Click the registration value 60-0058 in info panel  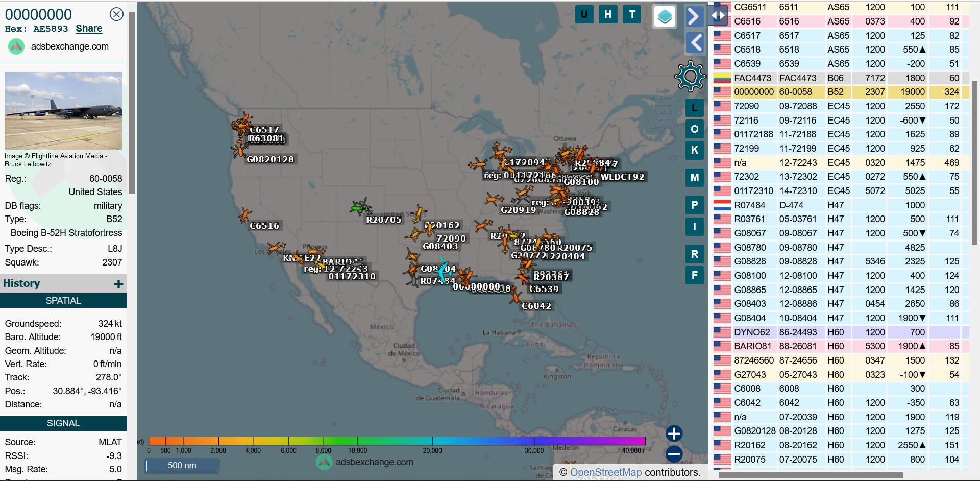click(106, 179)
